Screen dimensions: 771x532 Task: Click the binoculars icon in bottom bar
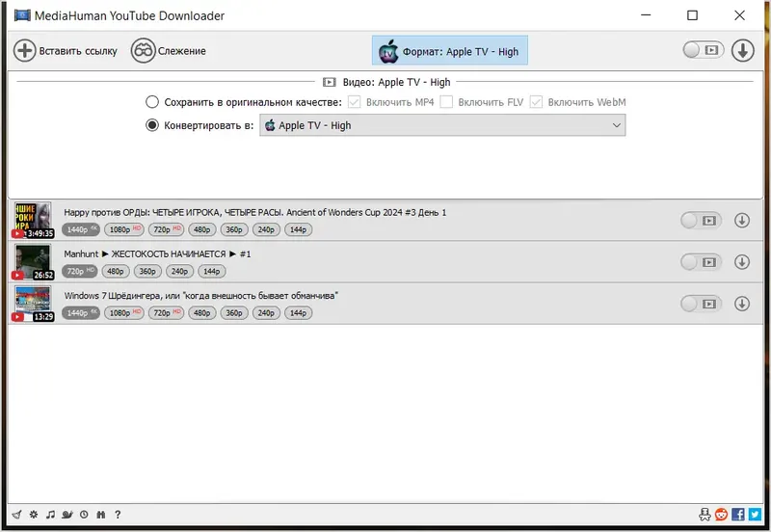101,515
